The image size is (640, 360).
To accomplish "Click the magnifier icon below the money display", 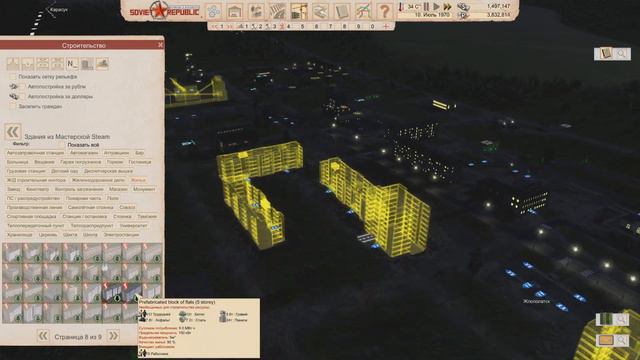I will pyautogui.click(x=622, y=53).
